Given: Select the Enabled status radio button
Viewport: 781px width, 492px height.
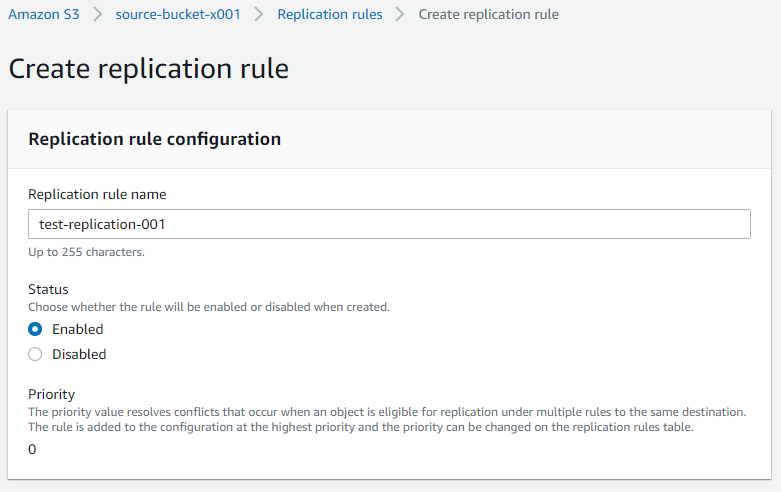Looking at the screenshot, I should 35,329.
